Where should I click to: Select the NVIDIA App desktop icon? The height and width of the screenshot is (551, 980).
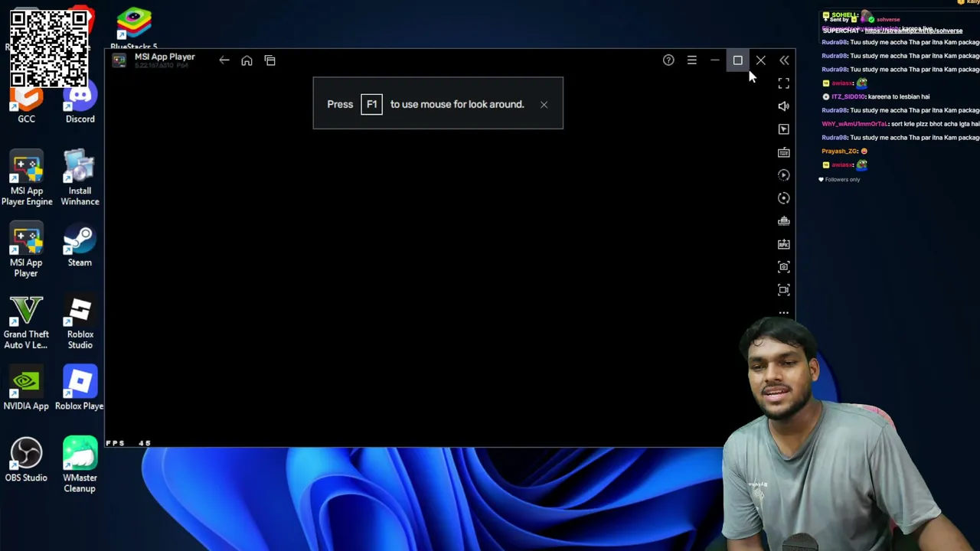pyautogui.click(x=27, y=390)
